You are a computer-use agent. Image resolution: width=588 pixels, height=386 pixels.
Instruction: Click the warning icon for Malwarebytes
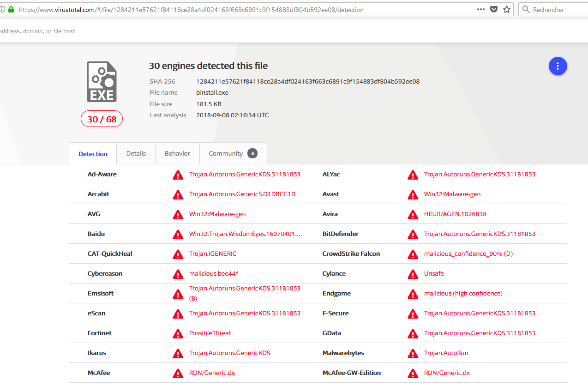(413, 353)
